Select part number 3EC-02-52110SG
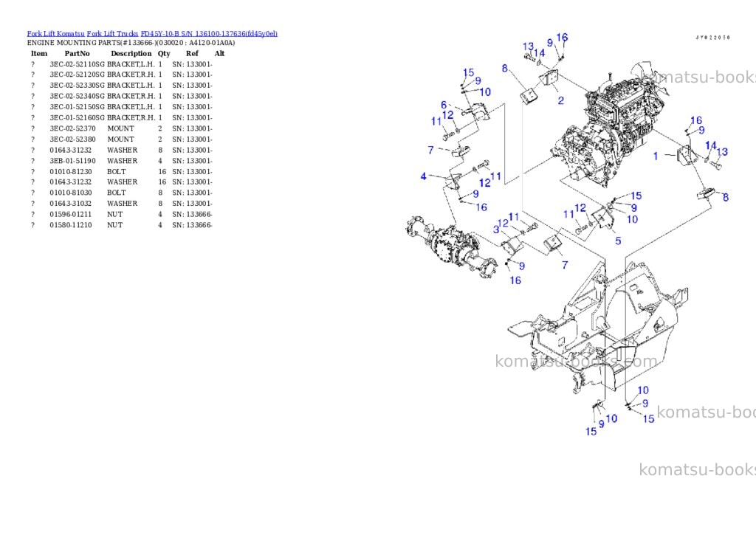Viewport: 756px width, 535px height. click(x=77, y=64)
